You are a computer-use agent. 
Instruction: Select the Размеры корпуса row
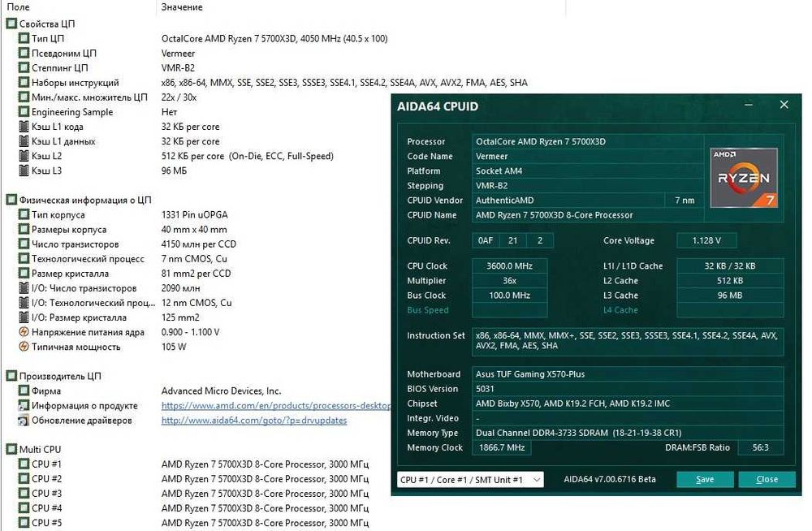[123, 230]
